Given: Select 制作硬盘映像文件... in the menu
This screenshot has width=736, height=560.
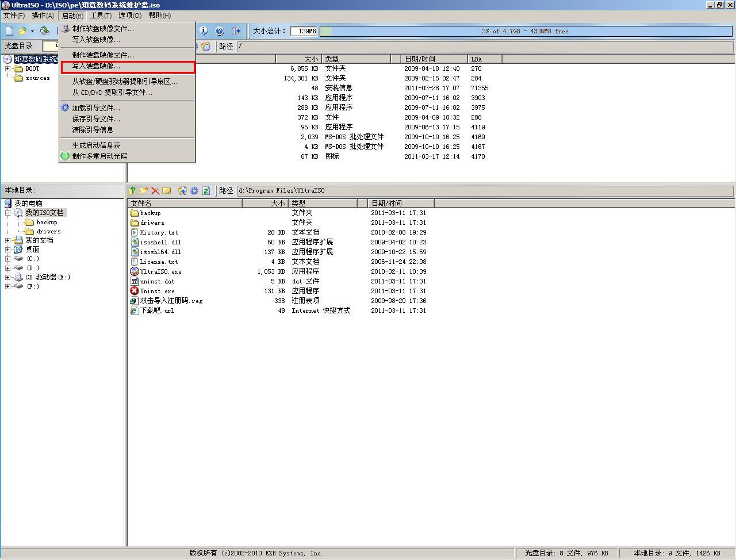Looking at the screenshot, I should pos(128,55).
